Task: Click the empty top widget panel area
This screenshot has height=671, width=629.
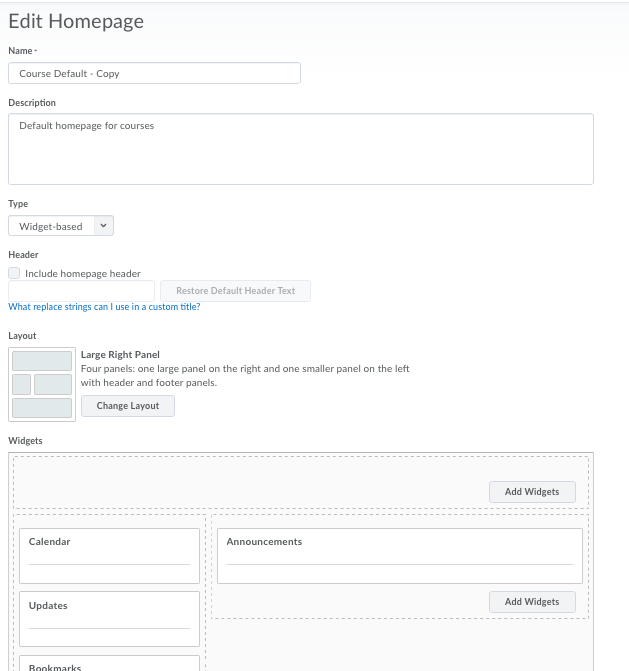Action: tap(250, 480)
